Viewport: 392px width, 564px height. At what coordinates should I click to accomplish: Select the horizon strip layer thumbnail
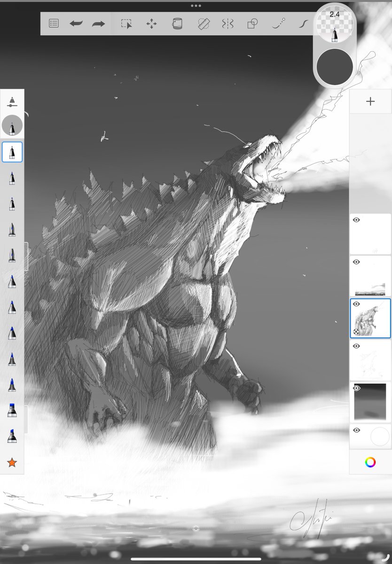point(370,276)
